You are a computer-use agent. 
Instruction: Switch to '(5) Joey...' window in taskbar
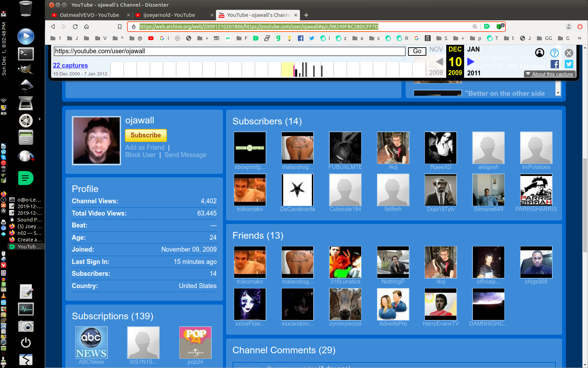click(26, 226)
